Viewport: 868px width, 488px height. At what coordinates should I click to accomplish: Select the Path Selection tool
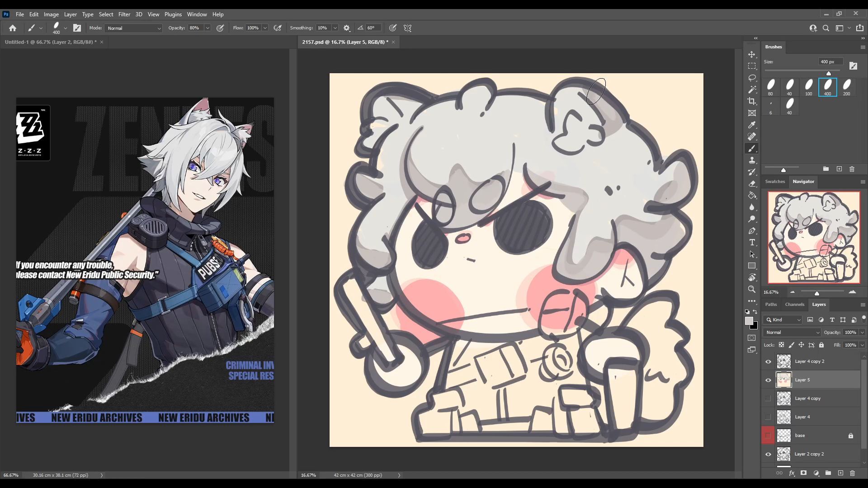click(x=752, y=254)
